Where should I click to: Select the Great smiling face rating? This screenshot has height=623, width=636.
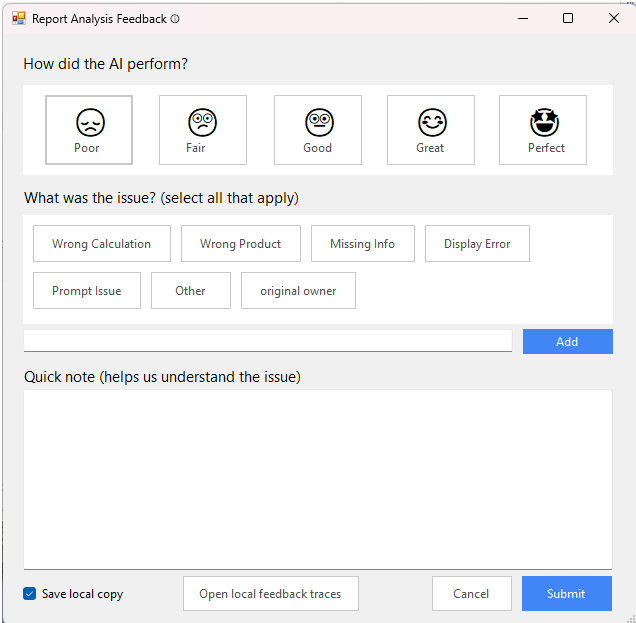coord(430,130)
